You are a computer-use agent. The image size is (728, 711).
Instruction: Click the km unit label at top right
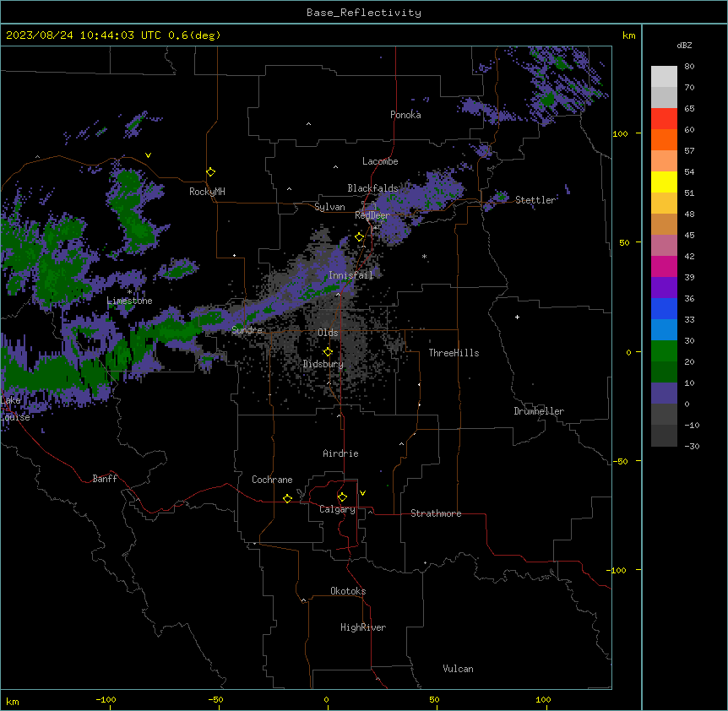[628, 35]
